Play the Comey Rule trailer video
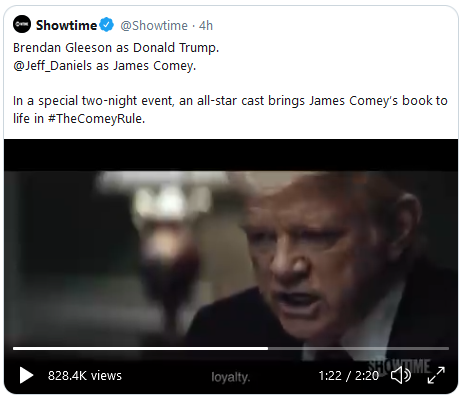Screen dimensions: 464x399 [x=26, y=375]
